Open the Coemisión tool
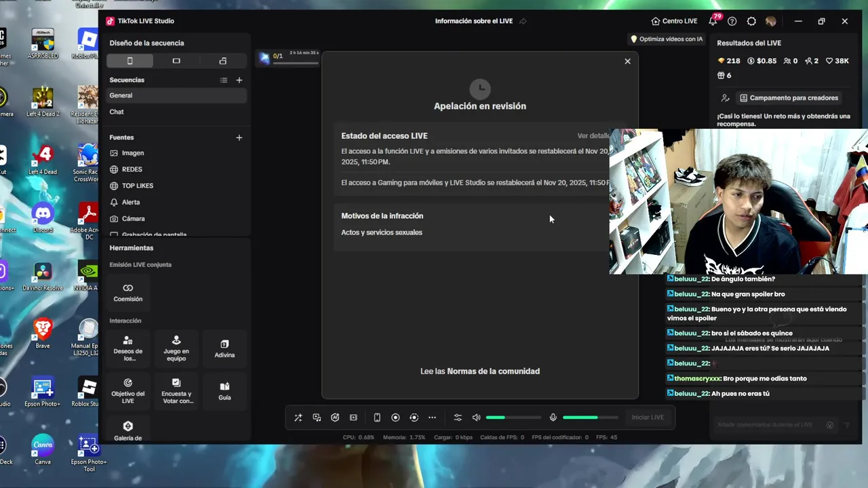 pos(128,293)
